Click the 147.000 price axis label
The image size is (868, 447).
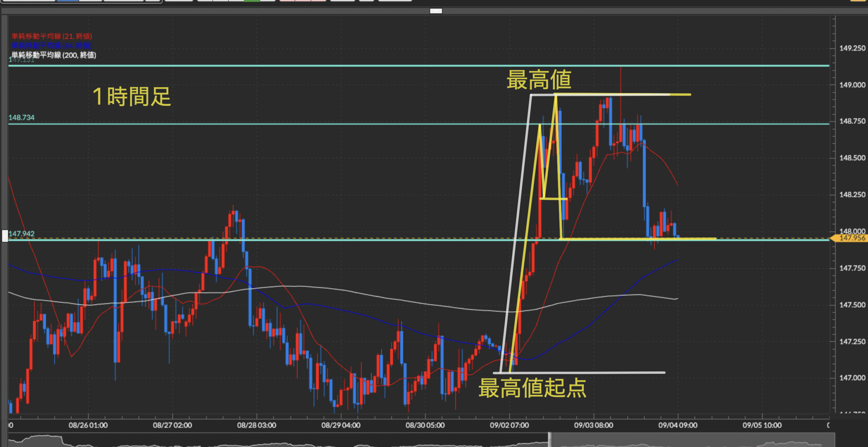(x=852, y=378)
